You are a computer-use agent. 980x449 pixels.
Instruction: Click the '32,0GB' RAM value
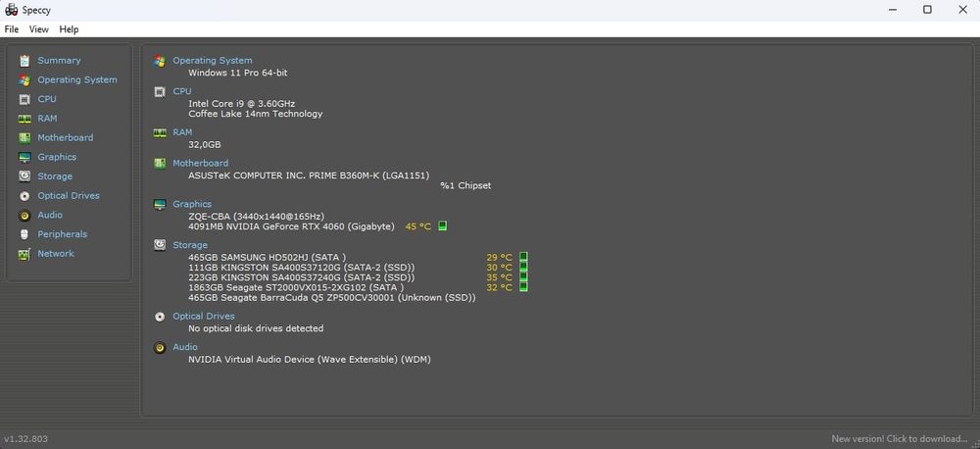pos(205,144)
